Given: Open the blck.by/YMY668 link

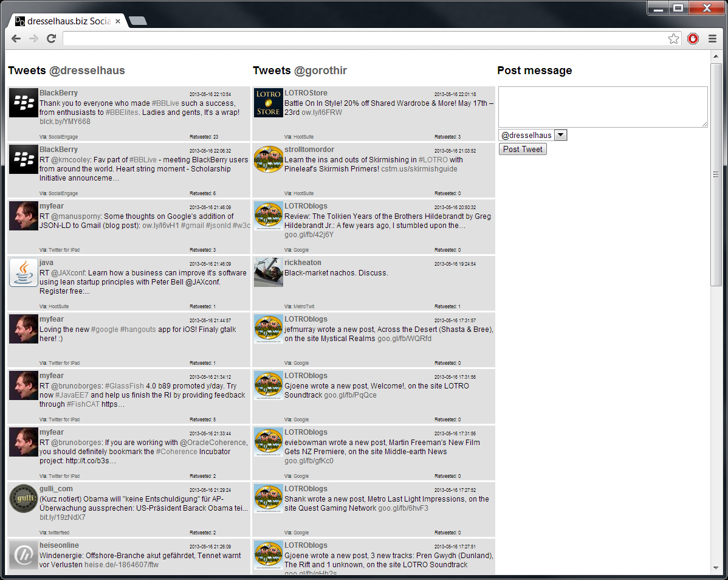Looking at the screenshot, I should point(65,122).
